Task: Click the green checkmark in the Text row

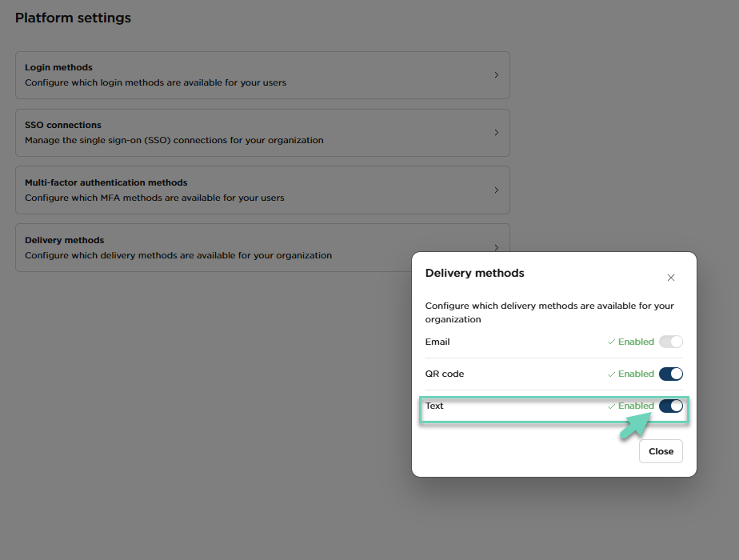Action: pos(611,406)
